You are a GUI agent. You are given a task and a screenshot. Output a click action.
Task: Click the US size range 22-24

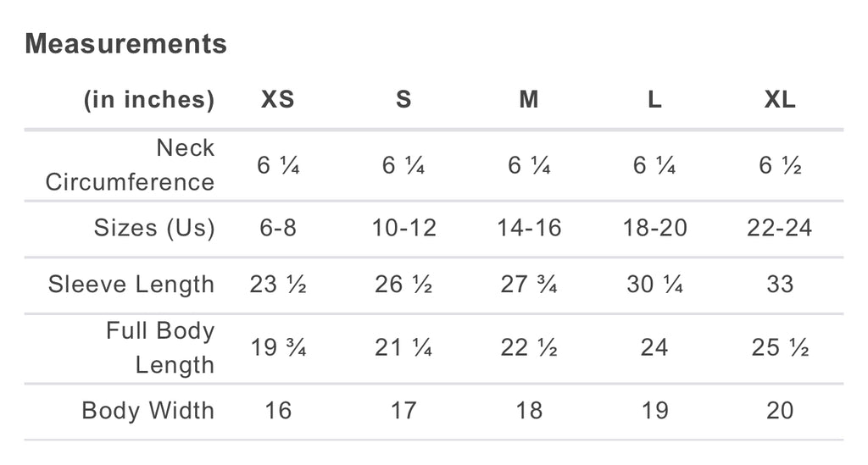[780, 228]
